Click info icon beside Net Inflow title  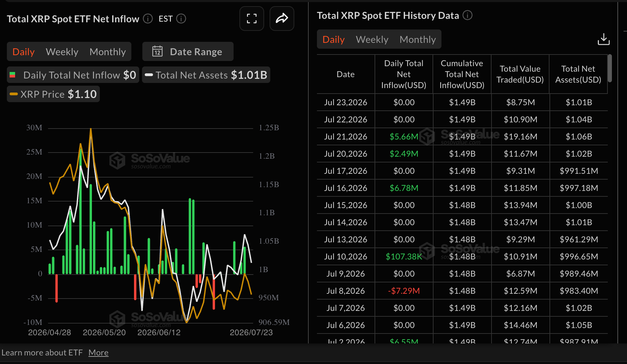pyautogui.click(x=148, y=19)
